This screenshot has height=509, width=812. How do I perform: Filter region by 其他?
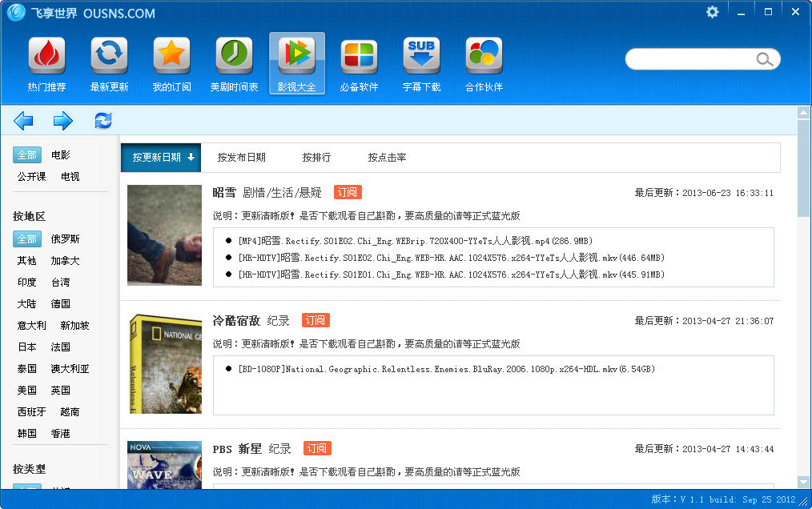pyautogui.click(x=27, y=260)
